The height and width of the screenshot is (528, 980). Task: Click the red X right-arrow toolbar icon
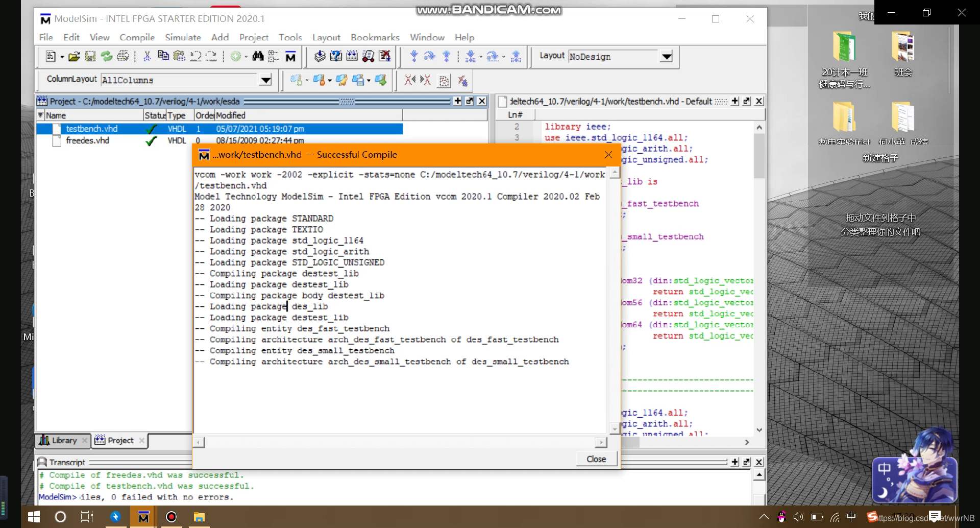point(426,80)
